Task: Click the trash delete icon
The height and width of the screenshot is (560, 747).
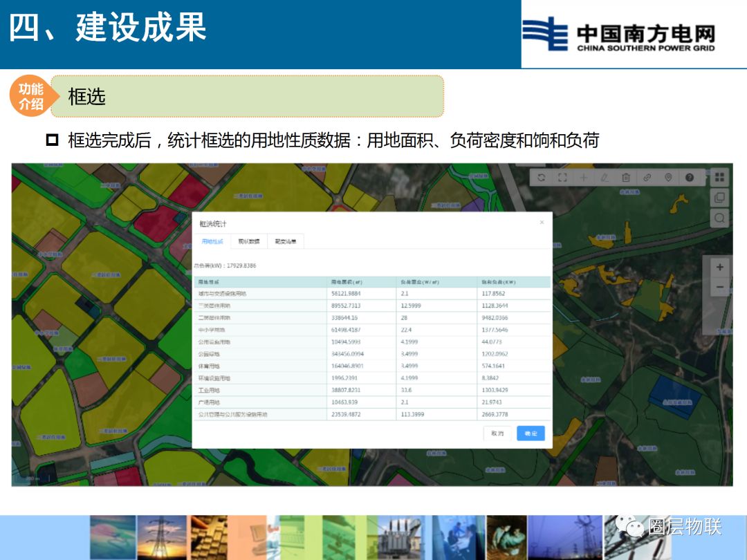Action: pos(626,178)
